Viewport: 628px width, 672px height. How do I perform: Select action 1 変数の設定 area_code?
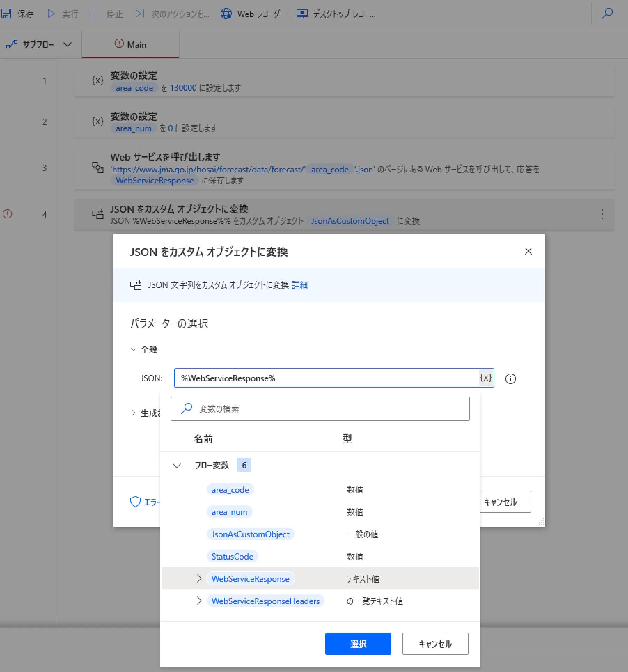[344, 81]
